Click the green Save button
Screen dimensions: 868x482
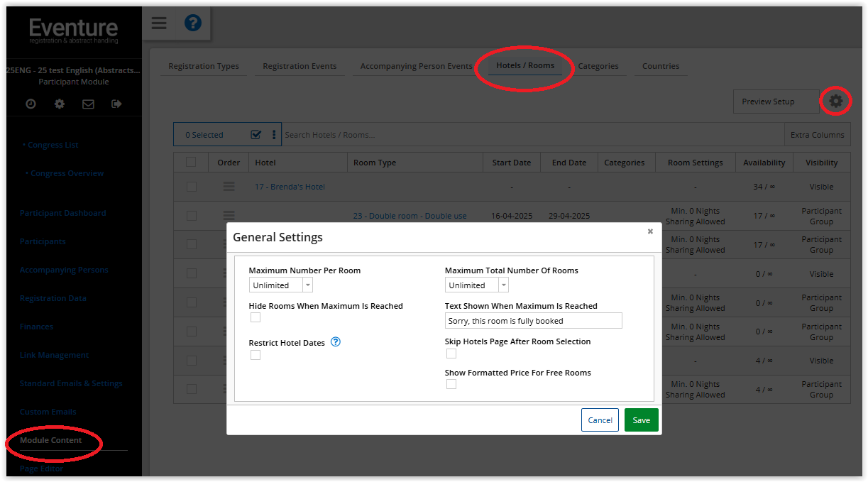pos(641,420)
